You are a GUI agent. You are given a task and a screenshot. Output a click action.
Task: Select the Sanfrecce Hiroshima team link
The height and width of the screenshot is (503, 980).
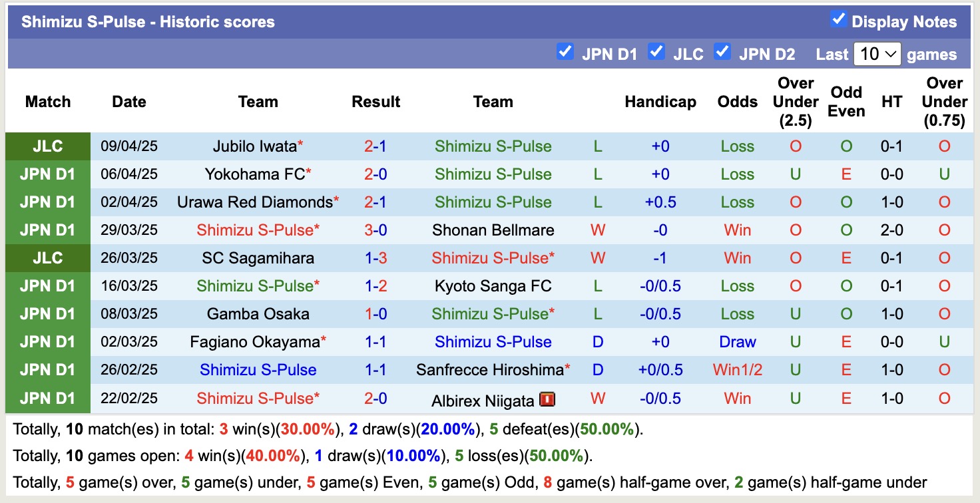click(489, 370)
